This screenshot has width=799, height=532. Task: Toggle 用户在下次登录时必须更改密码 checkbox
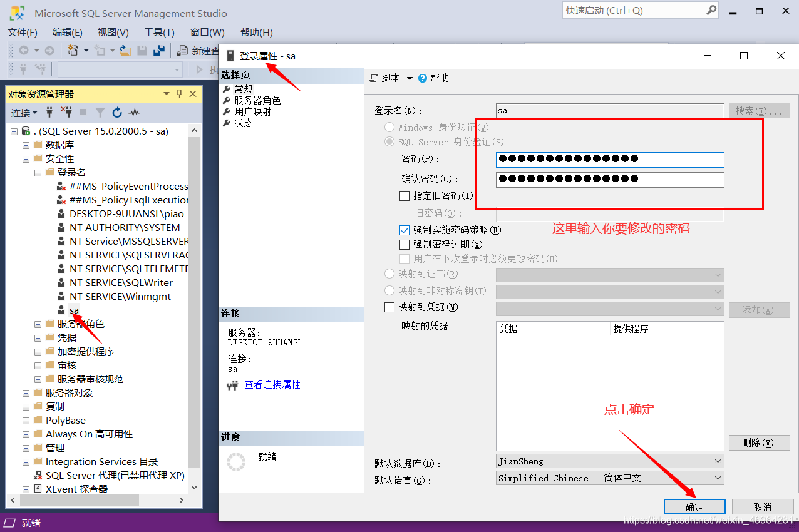tap(405, 258)
